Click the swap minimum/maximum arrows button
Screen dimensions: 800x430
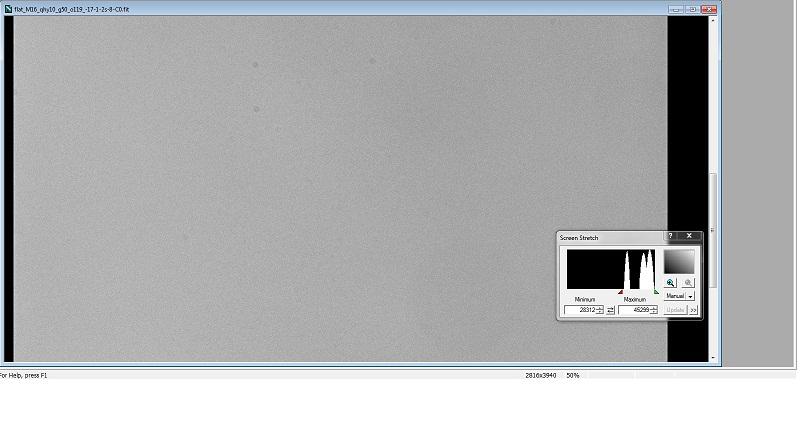(x=611, y=310)
